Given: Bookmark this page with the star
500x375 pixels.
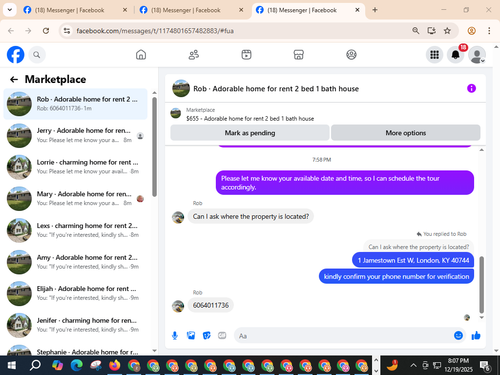Looking at the screenshot, I should point(447,31).
